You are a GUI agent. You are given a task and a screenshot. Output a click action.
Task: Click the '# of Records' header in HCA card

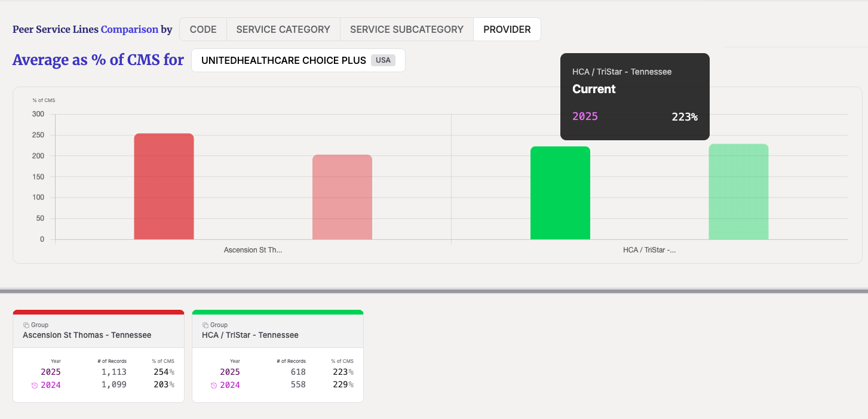(x=292, y=361)
